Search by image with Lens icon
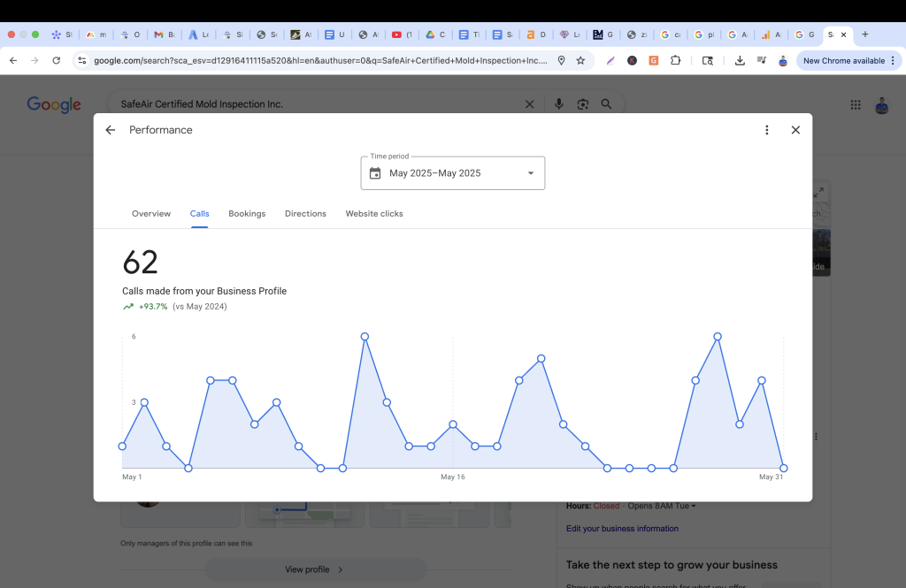Screen dimensions: 906x588 pos(583,104)
